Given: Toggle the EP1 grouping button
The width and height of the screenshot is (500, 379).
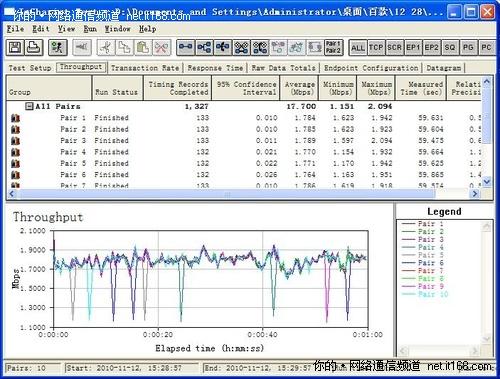Looking at the screenshot, I should pos(413,48).
